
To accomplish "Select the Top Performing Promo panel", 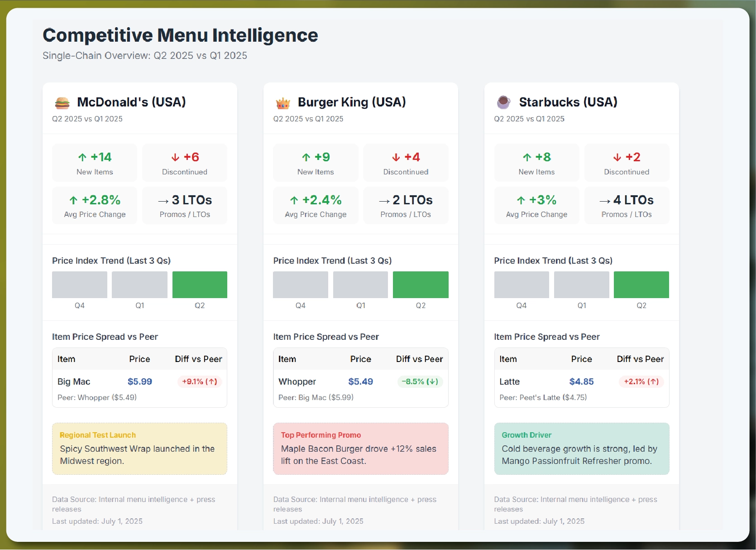I will [360, 449].
